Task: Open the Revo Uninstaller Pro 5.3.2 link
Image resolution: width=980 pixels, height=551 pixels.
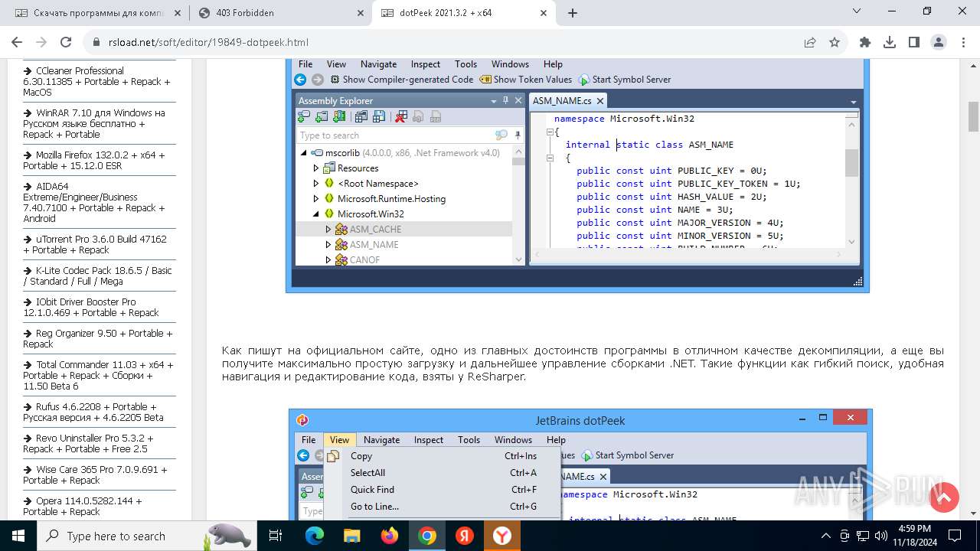Action: [x=88, y=443]
